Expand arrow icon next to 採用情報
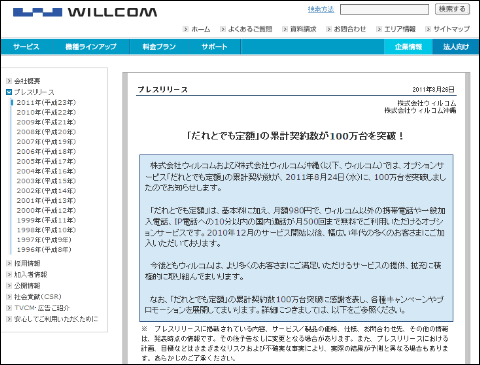 [x=9, y=263]
